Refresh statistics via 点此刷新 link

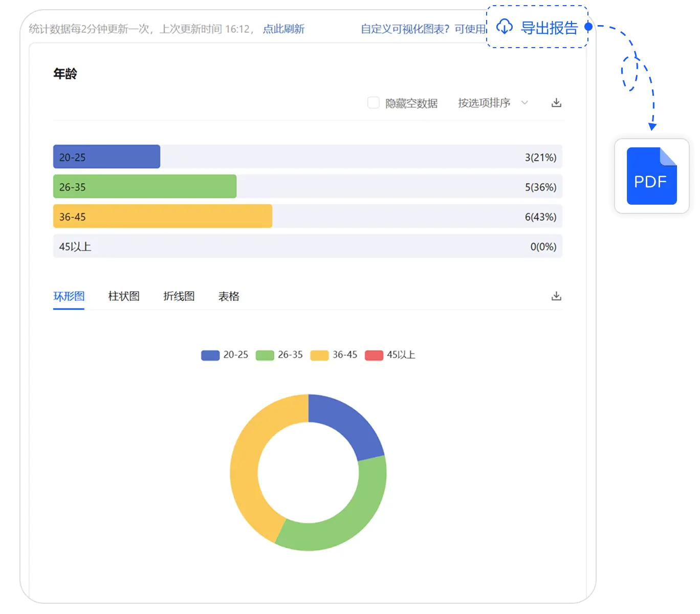pos(283,29)
